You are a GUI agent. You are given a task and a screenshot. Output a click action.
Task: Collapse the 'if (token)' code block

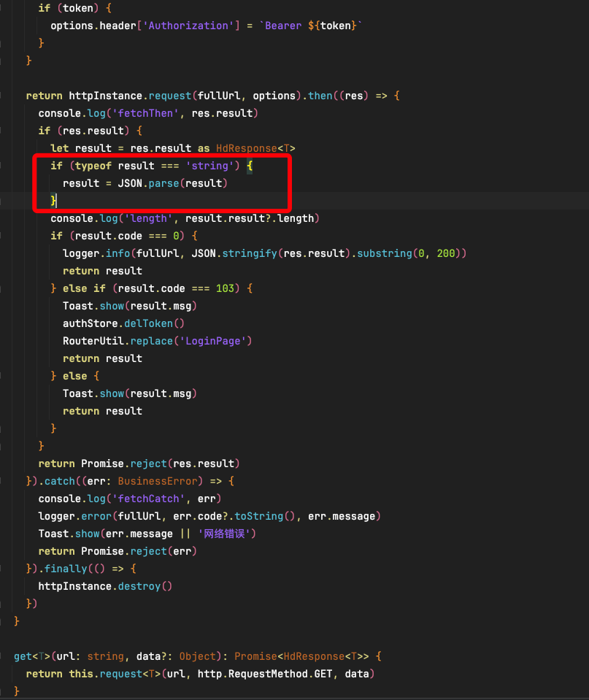click(x=3, y=8)
